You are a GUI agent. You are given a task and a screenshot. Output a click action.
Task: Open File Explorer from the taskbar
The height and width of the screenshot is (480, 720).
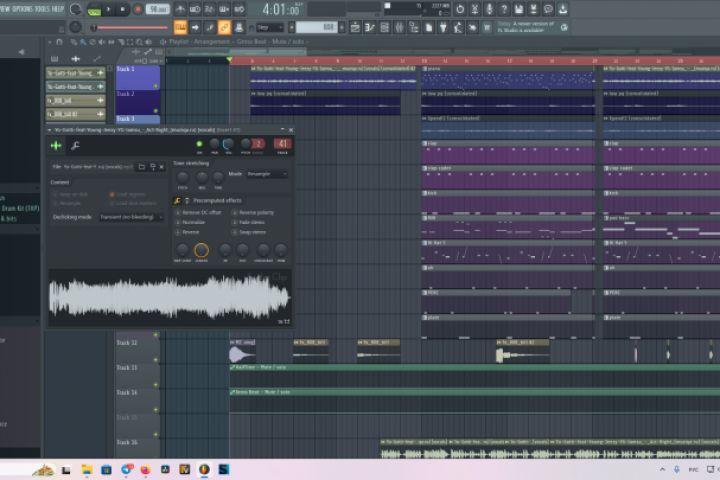coord(86,469)
